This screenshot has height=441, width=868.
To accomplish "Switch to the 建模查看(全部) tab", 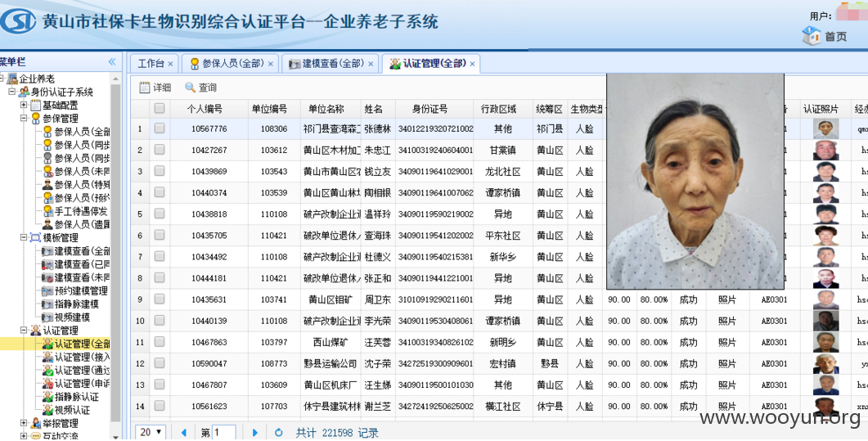I will pos(332,64).
